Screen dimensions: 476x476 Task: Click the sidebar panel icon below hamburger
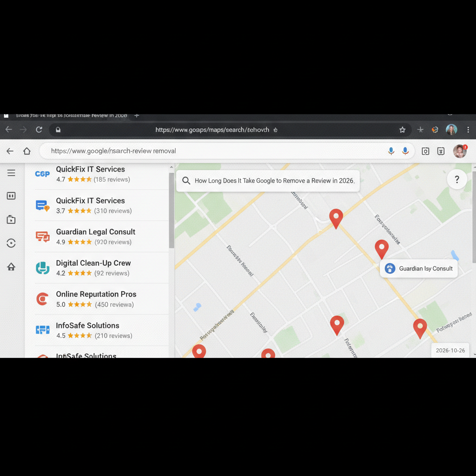(11, 196)
